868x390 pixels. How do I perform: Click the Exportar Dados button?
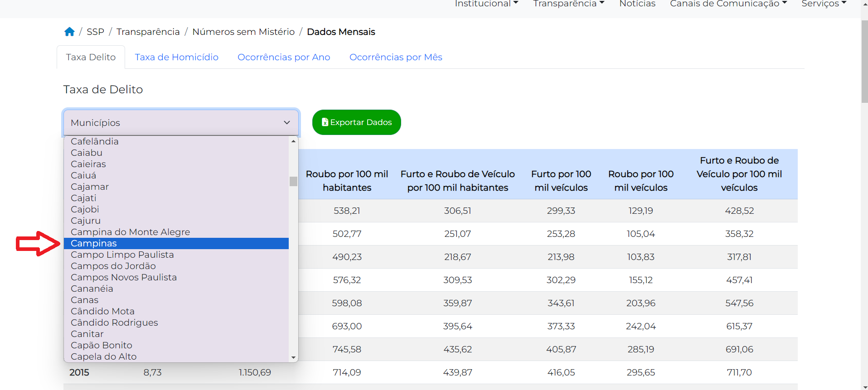pyautogui.click(x=356, y=122)
